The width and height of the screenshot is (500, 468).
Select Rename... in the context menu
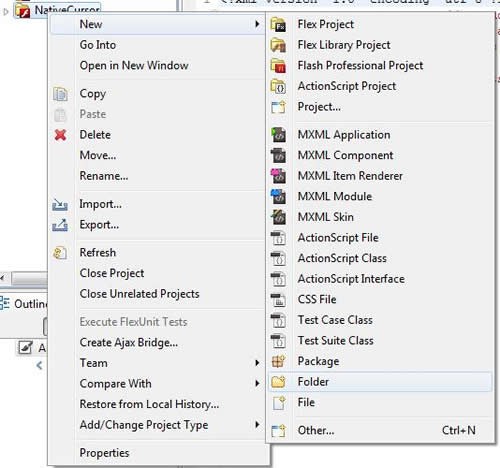coord(104,176)
